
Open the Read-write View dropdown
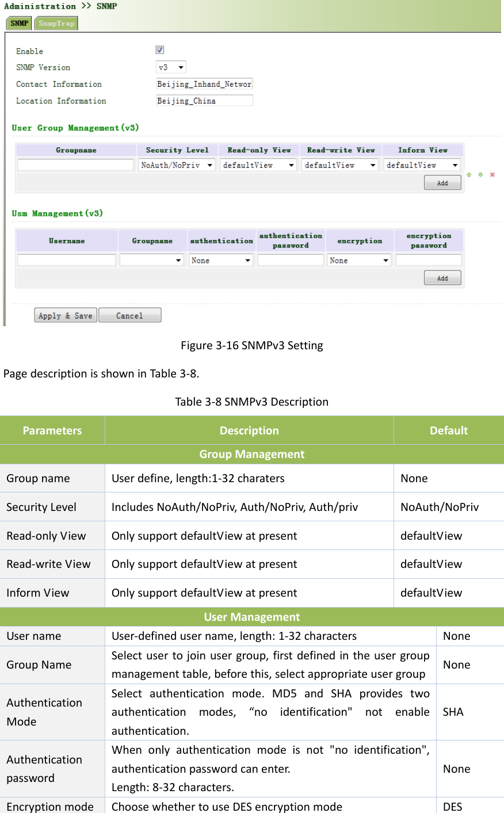point(341,165)
